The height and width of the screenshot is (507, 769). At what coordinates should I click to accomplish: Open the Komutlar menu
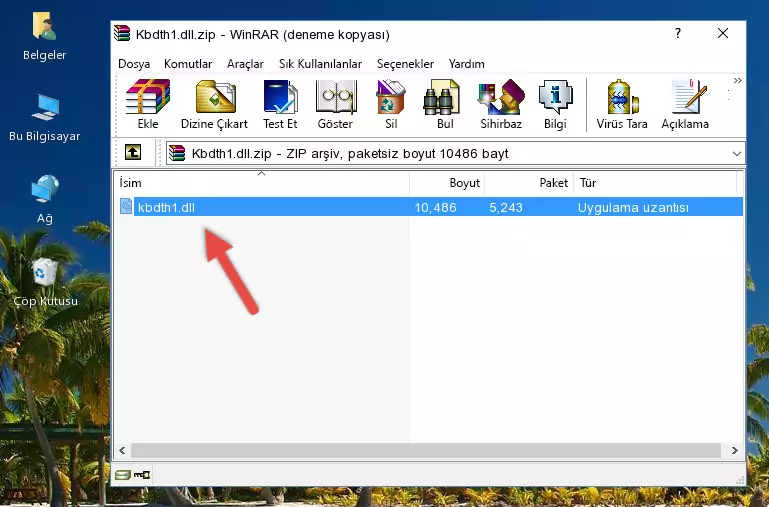click(188, 64)
